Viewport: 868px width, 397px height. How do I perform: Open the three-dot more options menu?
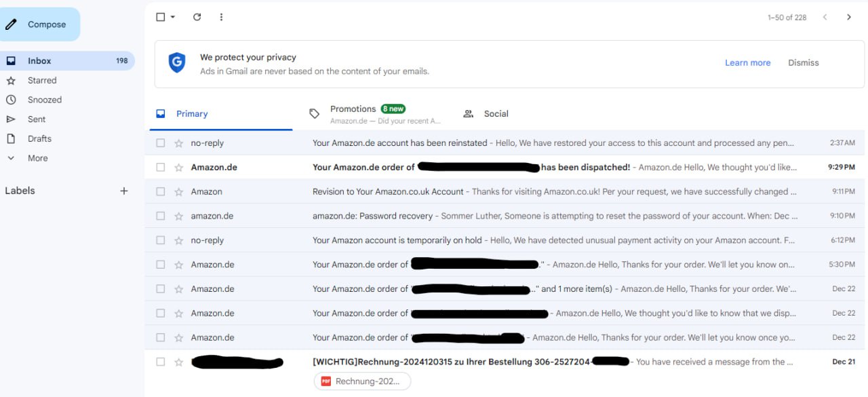[221, 17]
